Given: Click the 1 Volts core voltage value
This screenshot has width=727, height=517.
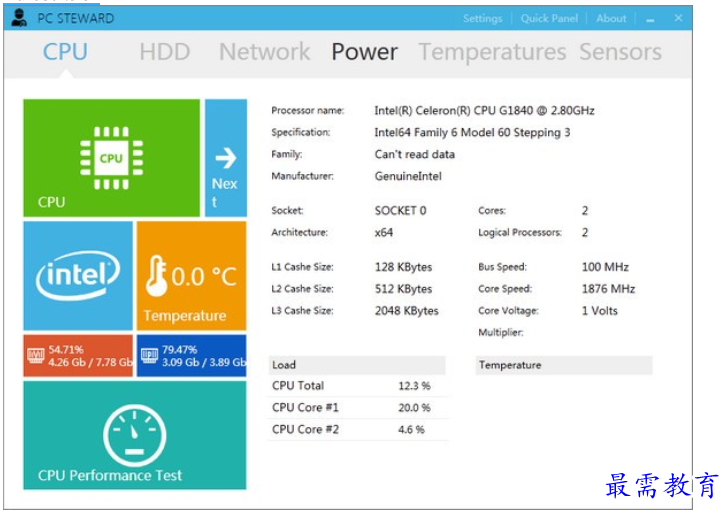Looking at the screenshot, I should pos(599,311).
